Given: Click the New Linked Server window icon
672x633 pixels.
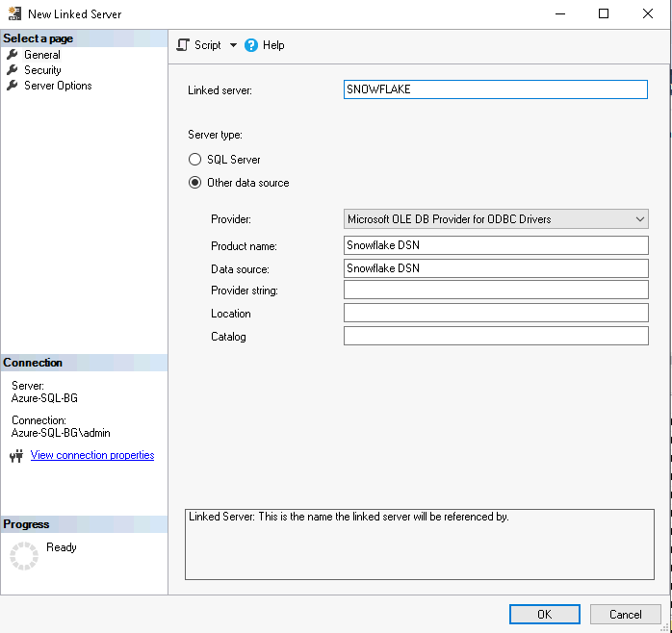Looking at the screenshot, I should (x=14, y=13).
